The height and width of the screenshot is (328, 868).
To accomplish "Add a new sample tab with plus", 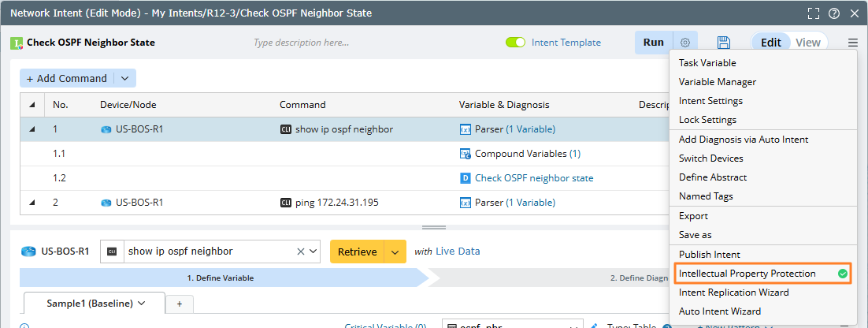I will tap(180, 304).
